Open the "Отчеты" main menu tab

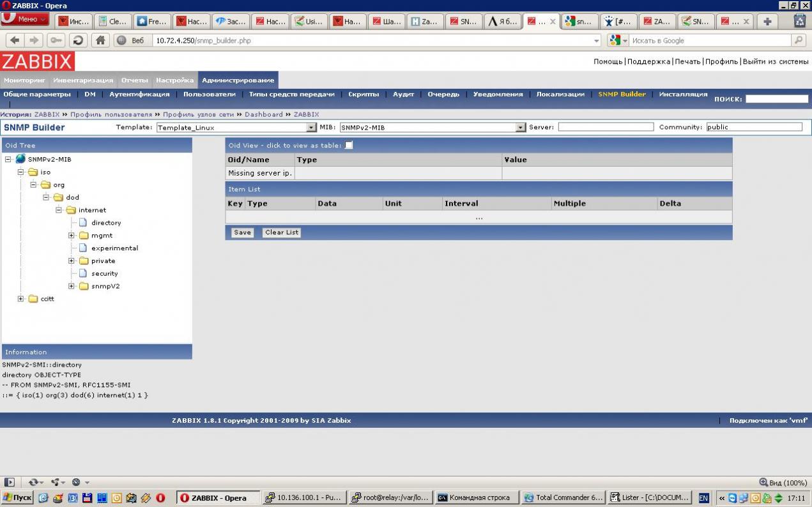coord(135,80)
